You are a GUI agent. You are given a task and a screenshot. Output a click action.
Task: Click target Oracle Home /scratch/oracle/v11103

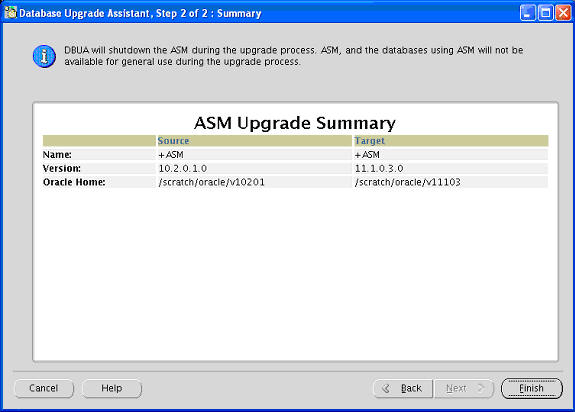[407, 182]
